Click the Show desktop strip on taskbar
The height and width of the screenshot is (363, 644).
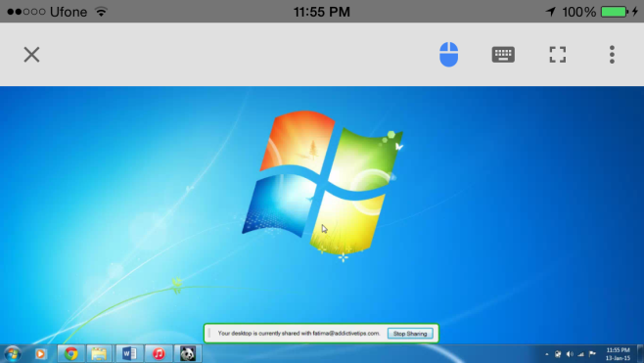[640, 354]
